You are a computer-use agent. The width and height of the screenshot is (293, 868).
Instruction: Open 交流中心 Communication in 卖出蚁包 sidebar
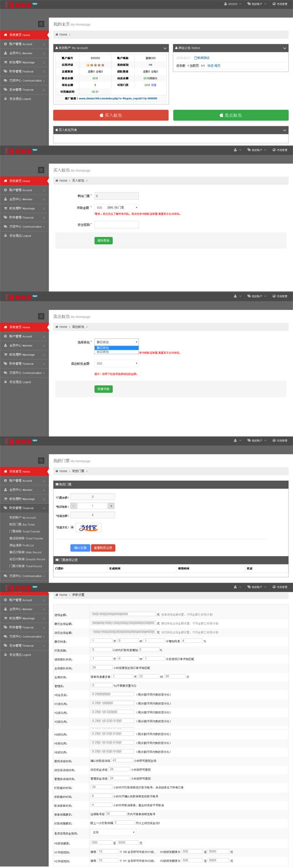pyautogui.click(x=24, y=373)
